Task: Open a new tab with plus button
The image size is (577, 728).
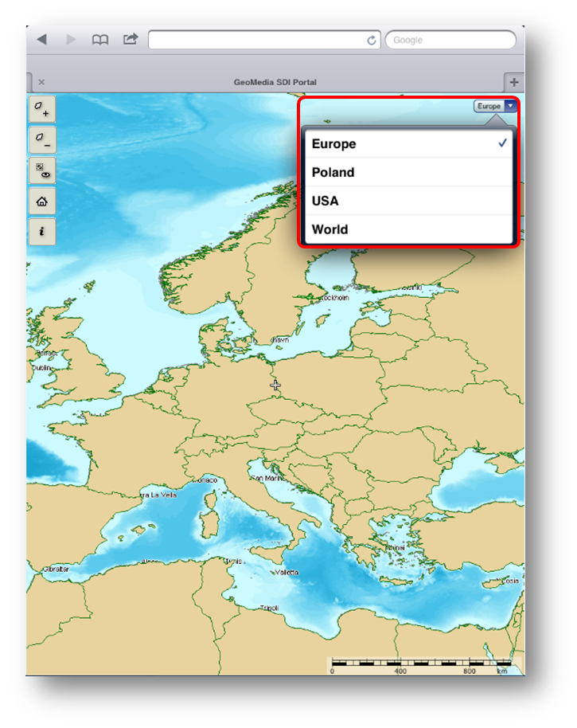Action: [x=514, y=82]
